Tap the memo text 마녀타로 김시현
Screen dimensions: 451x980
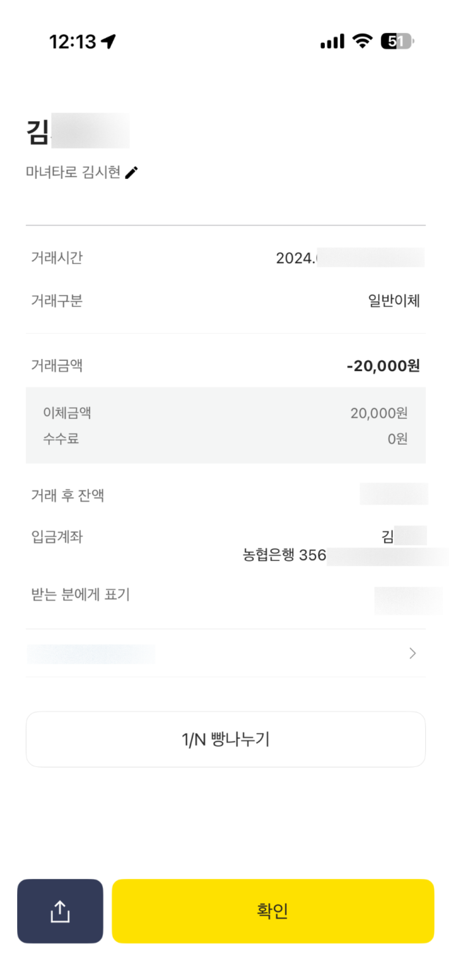pos(73,172)
